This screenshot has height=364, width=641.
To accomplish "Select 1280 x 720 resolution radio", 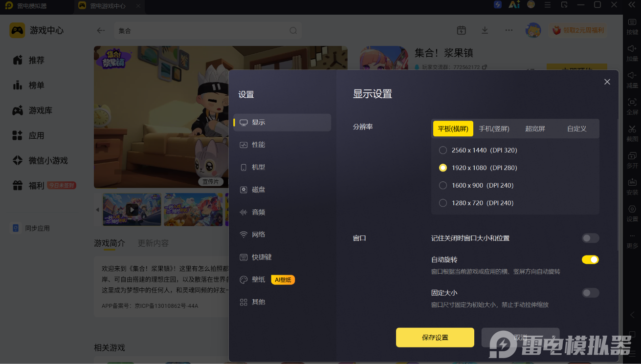I will [x=443, y=203].
